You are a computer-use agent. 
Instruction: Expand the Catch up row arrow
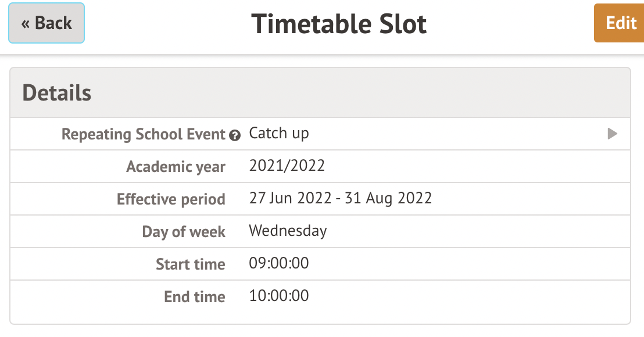click(612, 134)
